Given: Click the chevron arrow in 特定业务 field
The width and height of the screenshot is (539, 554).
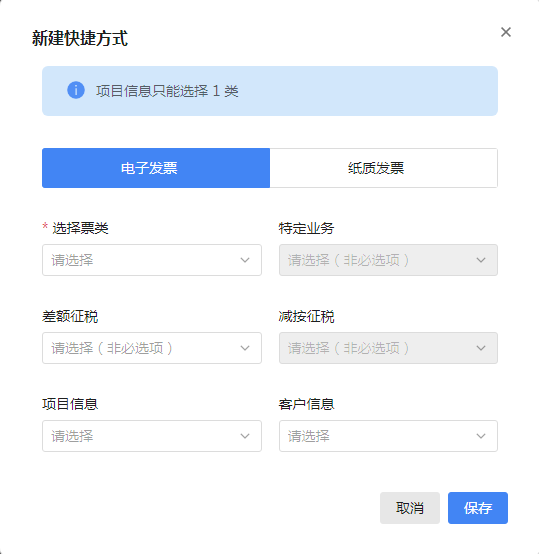Looking at the screenshot, I should click(481, 260).
